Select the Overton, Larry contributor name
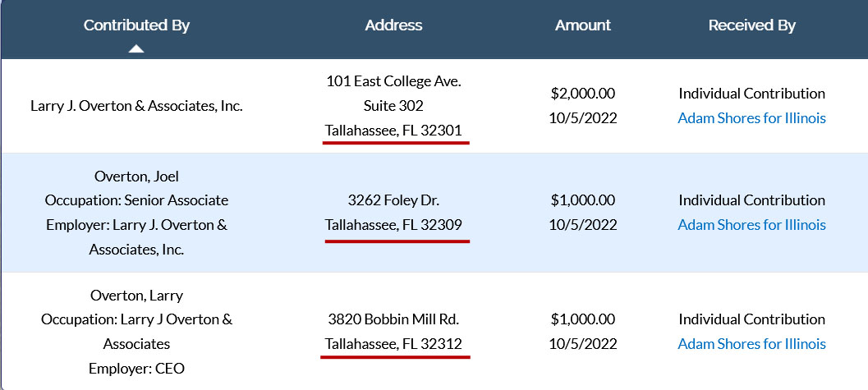This screenshot has width=868, height=390. (x=137, y=296)
